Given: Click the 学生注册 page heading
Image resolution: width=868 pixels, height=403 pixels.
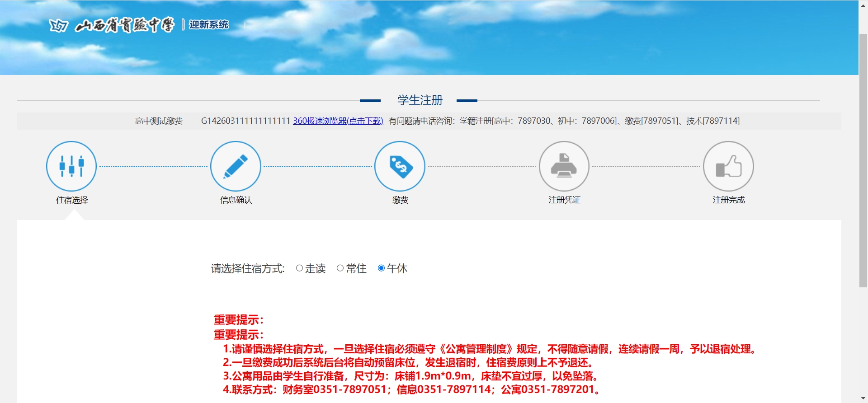Looking at the screenshot, I should click(x=420, y=100).
